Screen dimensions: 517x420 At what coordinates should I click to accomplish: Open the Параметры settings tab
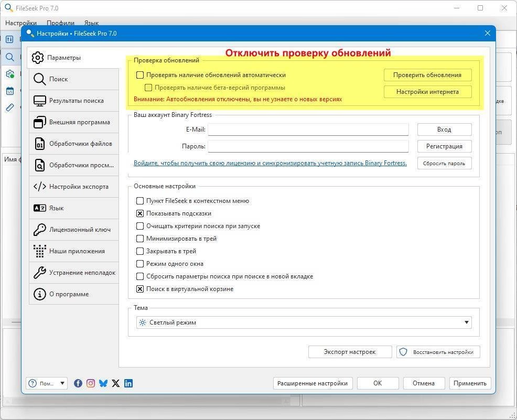pos(73,58)
